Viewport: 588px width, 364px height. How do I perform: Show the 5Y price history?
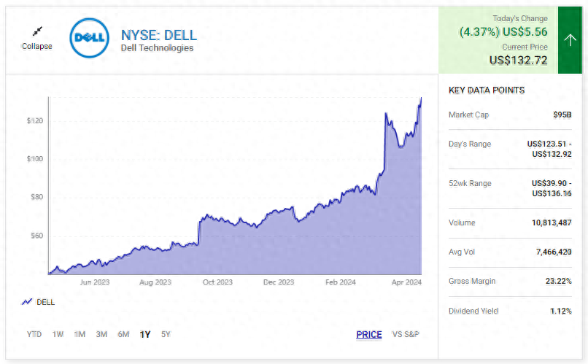[166, 334]
